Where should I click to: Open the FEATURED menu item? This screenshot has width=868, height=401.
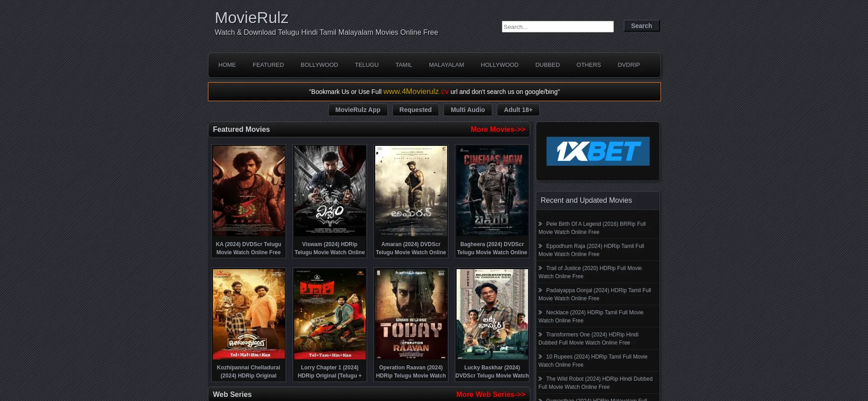pos(268,65)
